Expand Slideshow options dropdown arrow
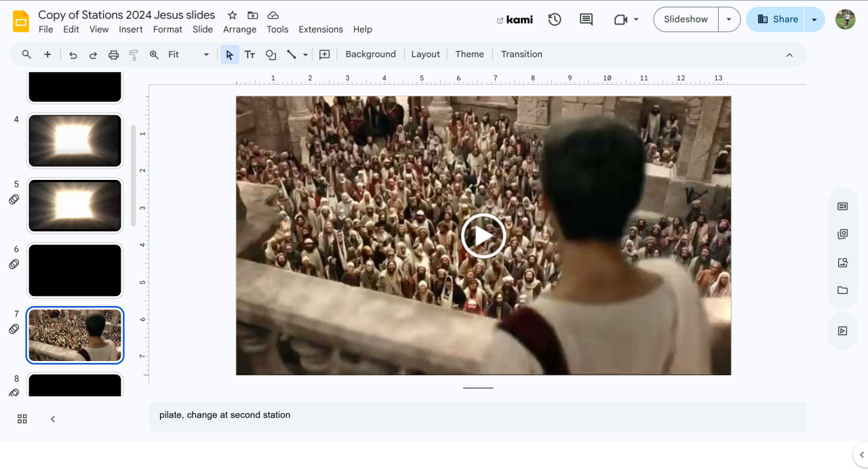Viewport: 868px width, 471px height. (729, 20)
